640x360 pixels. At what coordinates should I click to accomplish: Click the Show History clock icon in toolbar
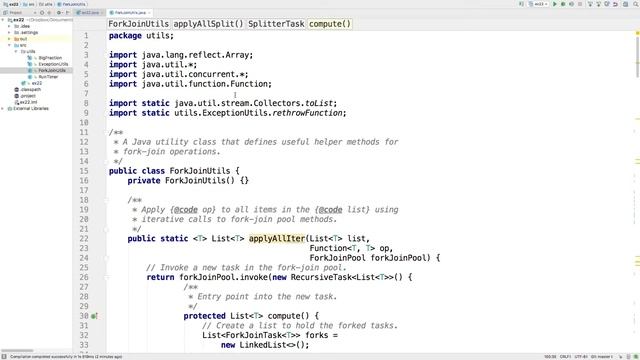coord(607,4)
